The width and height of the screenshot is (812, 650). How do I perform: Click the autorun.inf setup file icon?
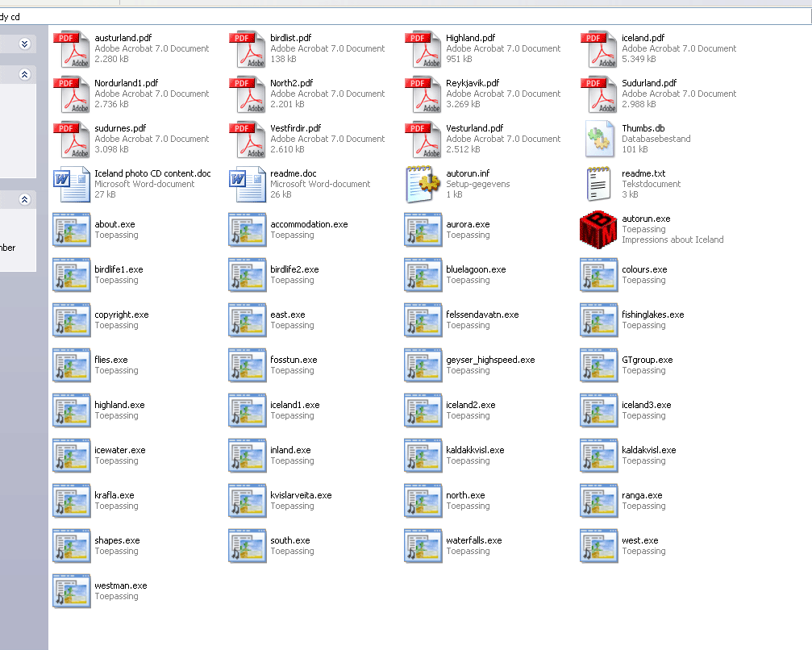(423, 185)
